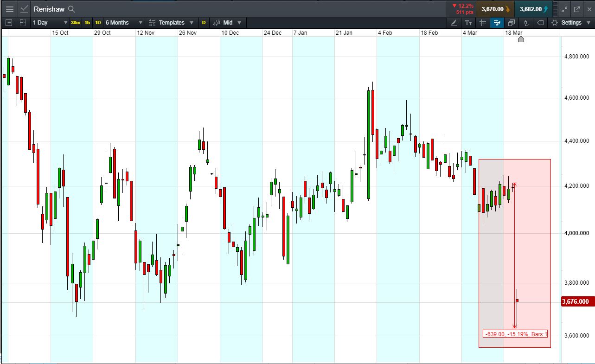Screen dimensions: 595x364
Task: Click the 4,400.000 price axis label
Action: tap(576, 141)
